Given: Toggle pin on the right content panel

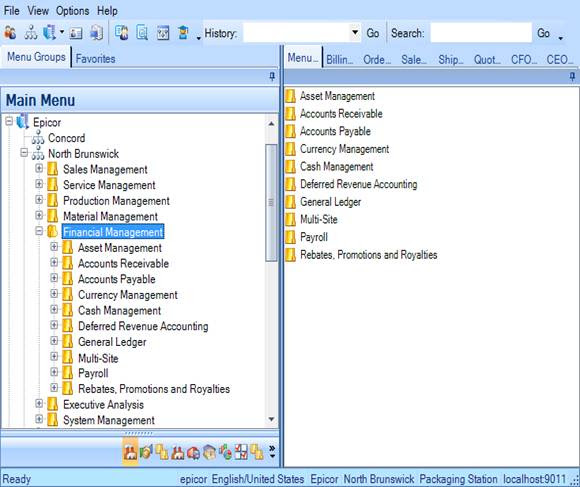Looking at the screenshot, I should pos(572,77).
